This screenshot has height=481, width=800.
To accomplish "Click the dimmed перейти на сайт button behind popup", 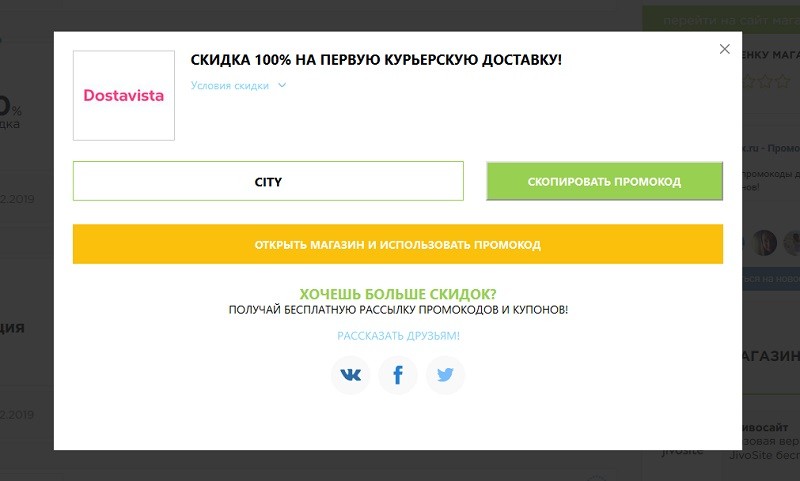I will 721,20.
